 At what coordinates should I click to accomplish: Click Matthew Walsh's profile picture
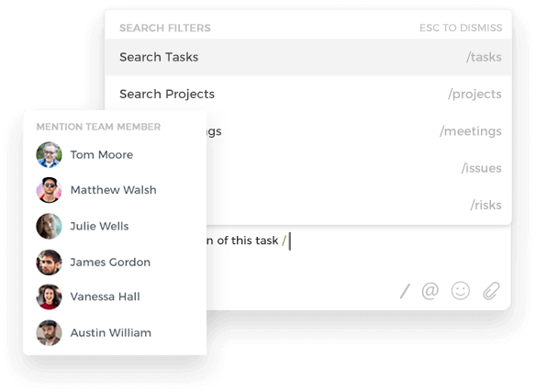[x=49, y=190]
